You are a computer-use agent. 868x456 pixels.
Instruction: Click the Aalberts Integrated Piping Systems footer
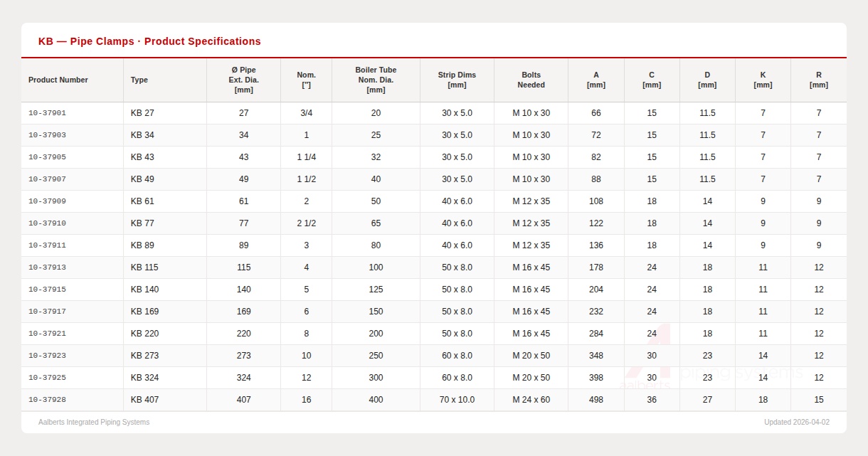coord(94,422)
